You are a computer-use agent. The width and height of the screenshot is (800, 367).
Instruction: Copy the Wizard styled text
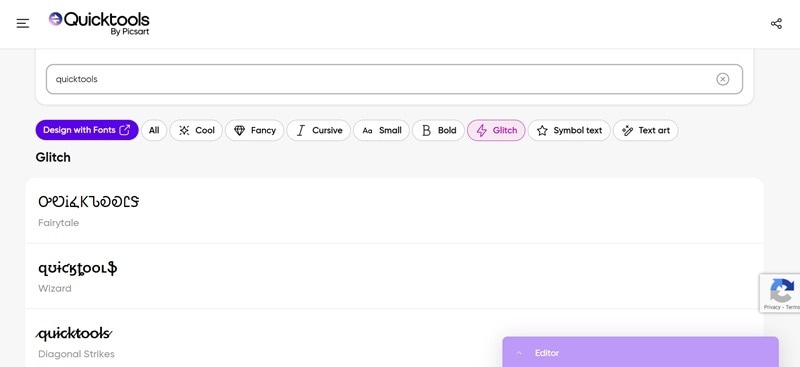[x=78, y=267]
